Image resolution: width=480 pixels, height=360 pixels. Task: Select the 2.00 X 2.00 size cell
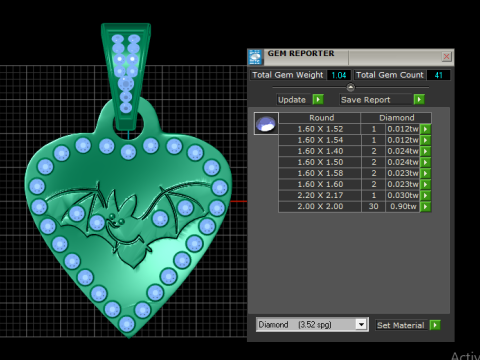click(x=320, y=206)
